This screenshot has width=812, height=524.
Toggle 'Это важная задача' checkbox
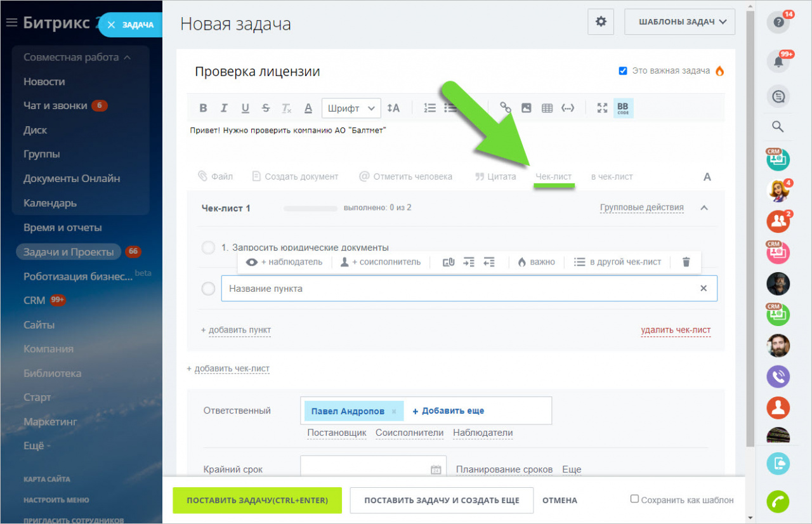[623, 71]
